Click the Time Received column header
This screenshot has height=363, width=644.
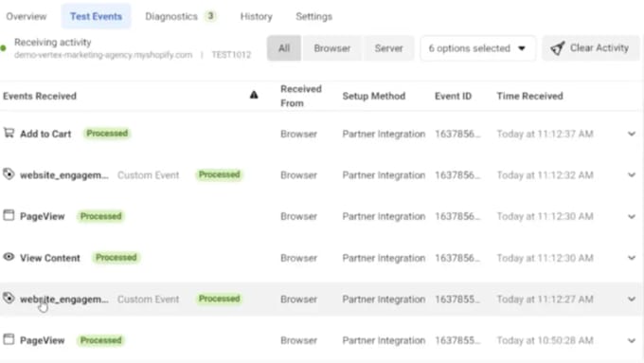[529, 96]
